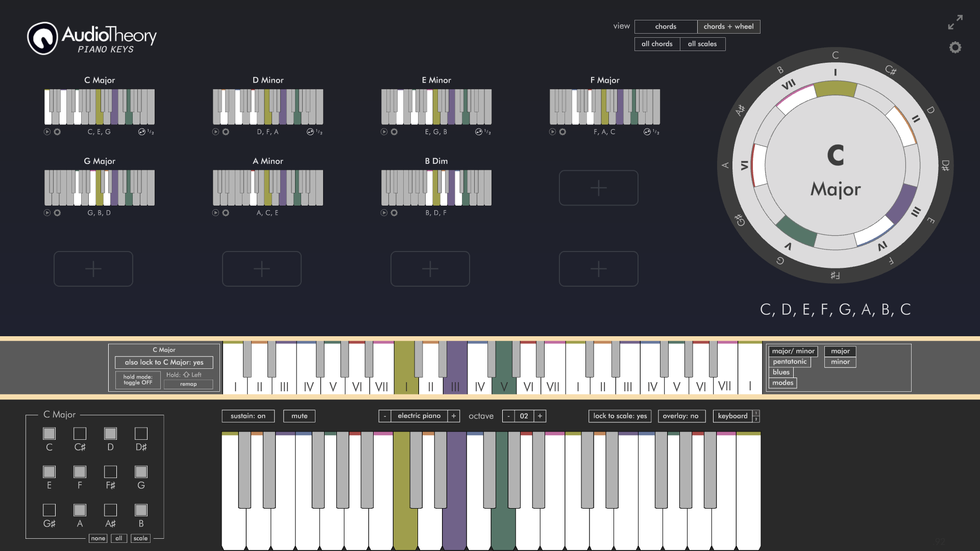
Task: Choose the modes scale category
Action: coord(782,383)
